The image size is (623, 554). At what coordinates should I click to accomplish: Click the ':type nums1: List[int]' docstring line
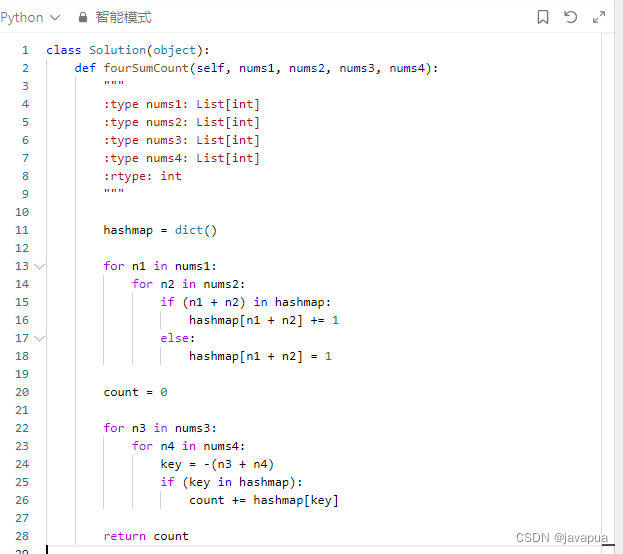click(182, 104)
